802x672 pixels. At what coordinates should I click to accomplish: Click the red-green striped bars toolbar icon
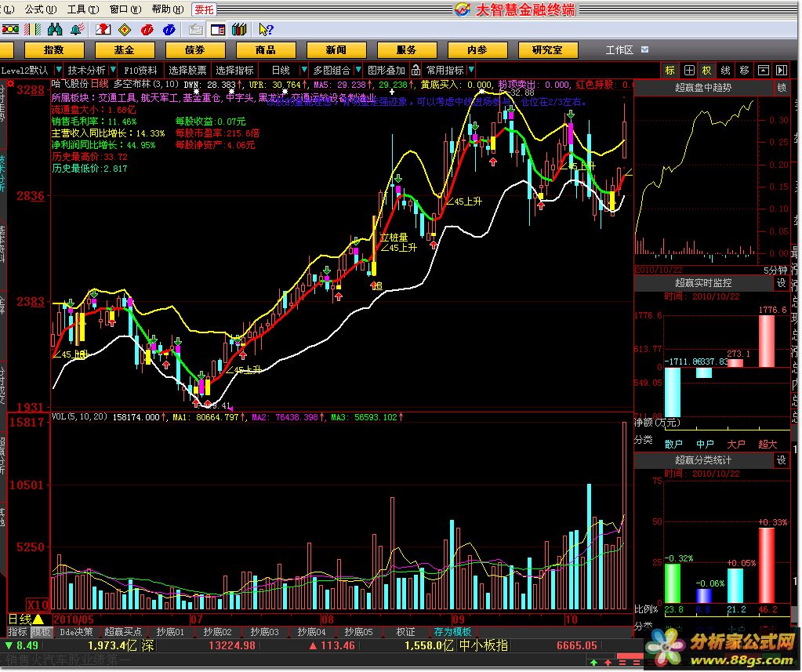[33, 30]
